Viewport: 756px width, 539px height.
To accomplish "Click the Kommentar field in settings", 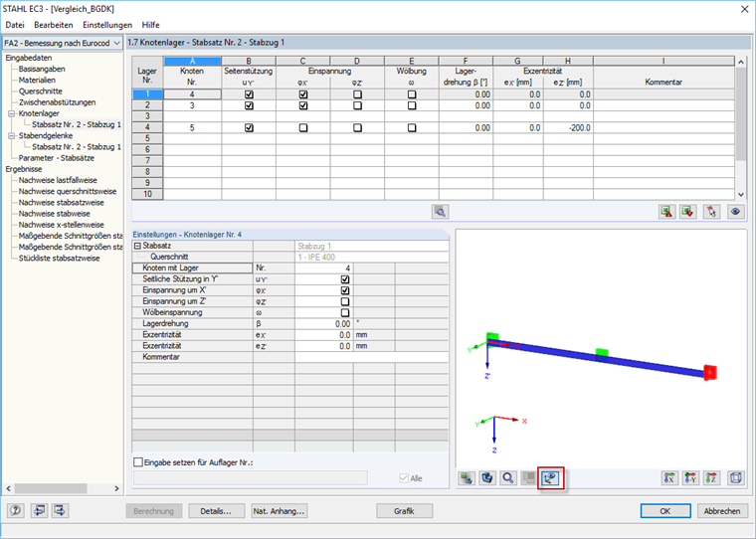I will pyautogui.click(x=371, y=357).
